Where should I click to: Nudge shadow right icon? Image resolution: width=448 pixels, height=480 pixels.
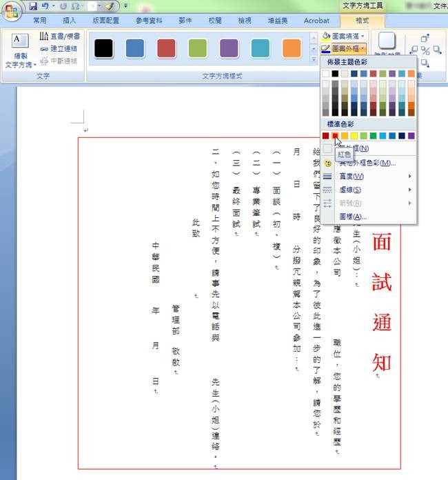437,50
